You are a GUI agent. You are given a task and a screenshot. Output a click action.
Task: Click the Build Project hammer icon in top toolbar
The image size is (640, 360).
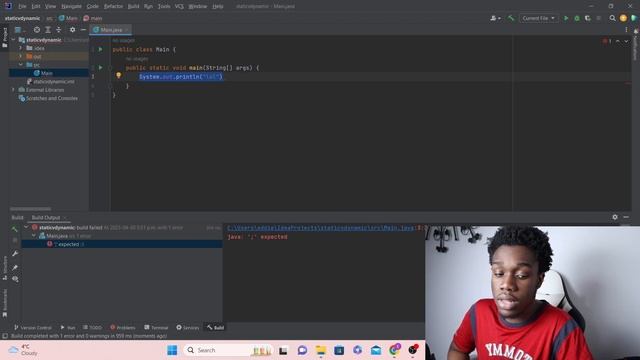point(511,18)
